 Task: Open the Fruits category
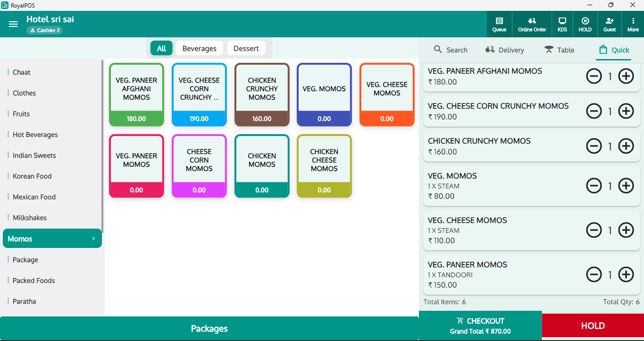pyautogui.click(x=52, y=114)
